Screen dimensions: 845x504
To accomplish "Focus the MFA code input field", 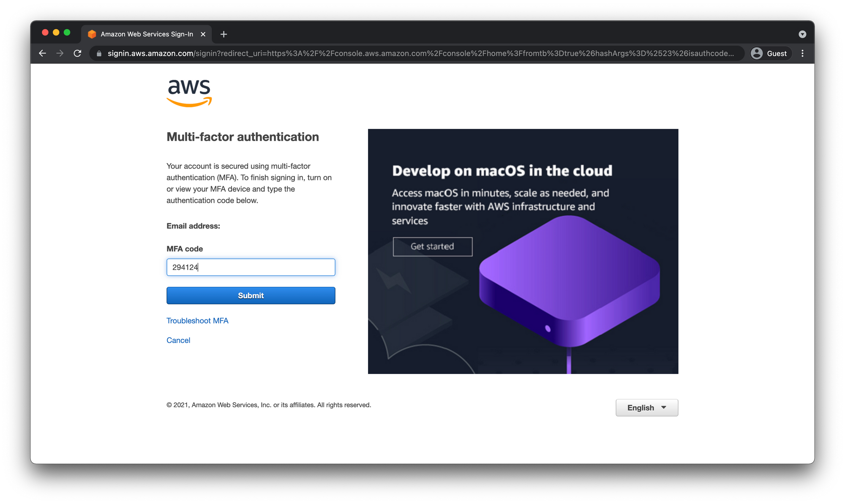I will pyautogui.click(x=251, y=267).
